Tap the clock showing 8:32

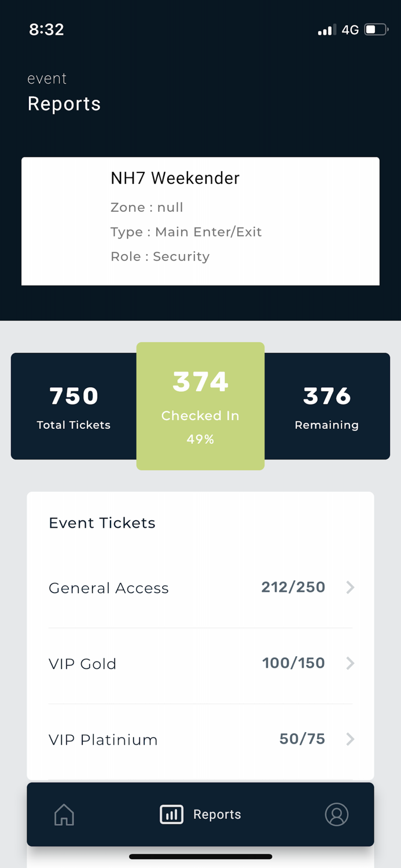click(46, 29)
